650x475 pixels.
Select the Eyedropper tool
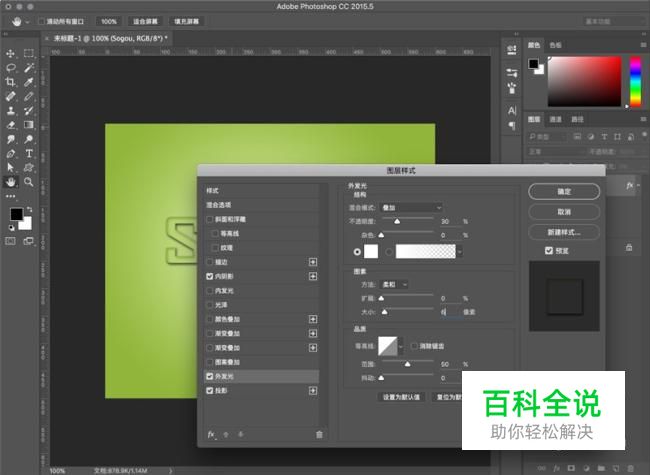[29, 82]
